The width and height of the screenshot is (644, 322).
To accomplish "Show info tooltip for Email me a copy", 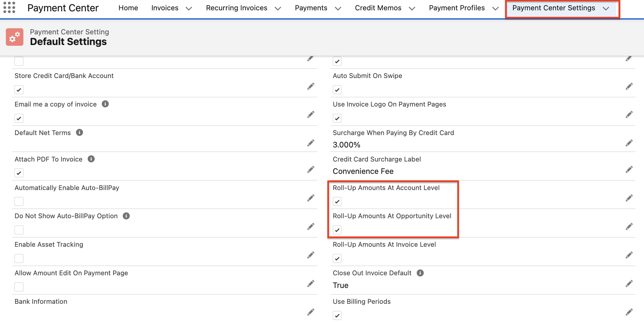I will 105,104.
